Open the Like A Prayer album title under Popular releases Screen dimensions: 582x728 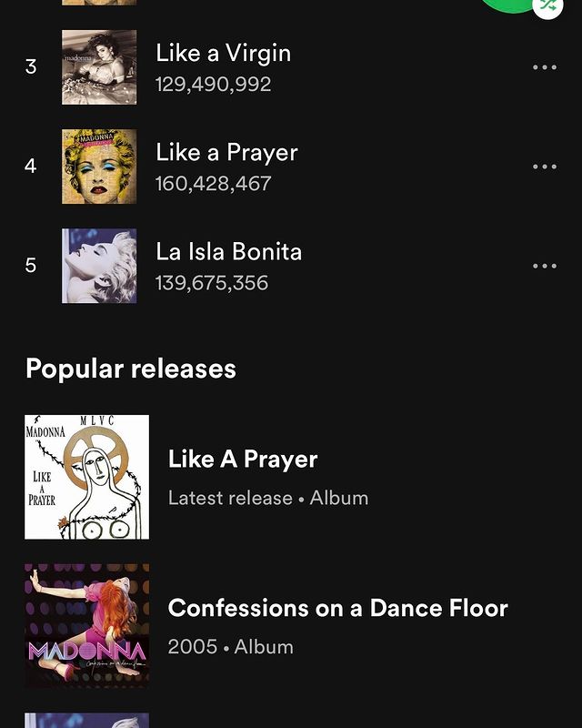pos(243,460)
